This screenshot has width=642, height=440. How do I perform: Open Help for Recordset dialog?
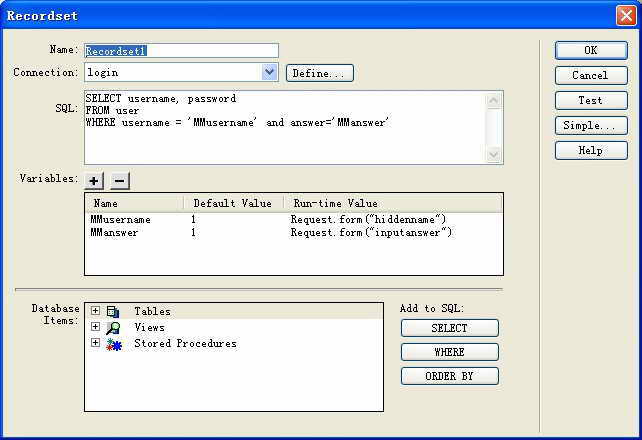[590, 150]
